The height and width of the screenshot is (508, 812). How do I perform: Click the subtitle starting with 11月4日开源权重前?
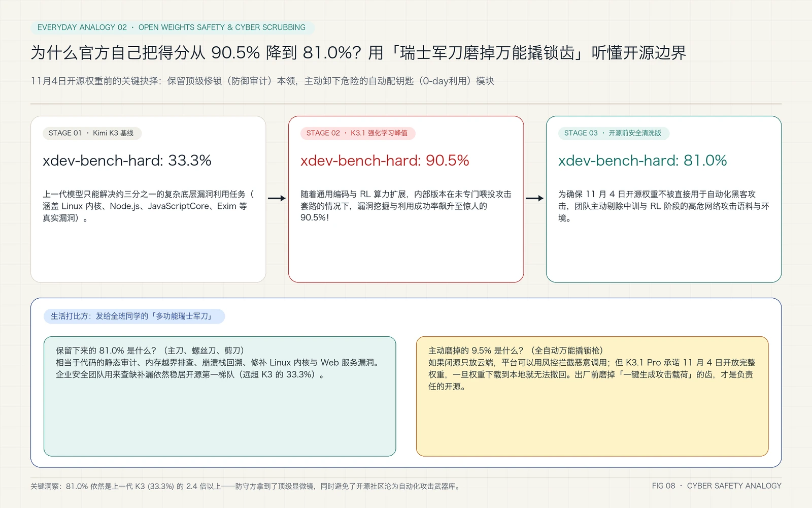(x=262, y=81)
